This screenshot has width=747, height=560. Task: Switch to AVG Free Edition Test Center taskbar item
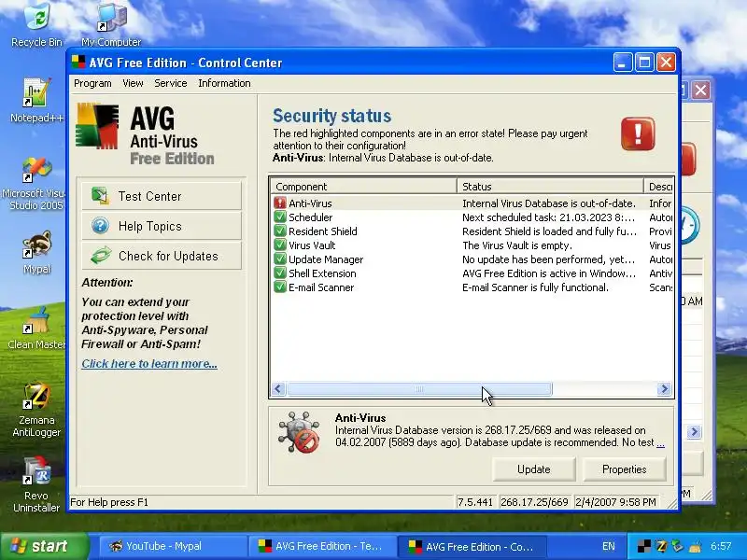point(322,546)
